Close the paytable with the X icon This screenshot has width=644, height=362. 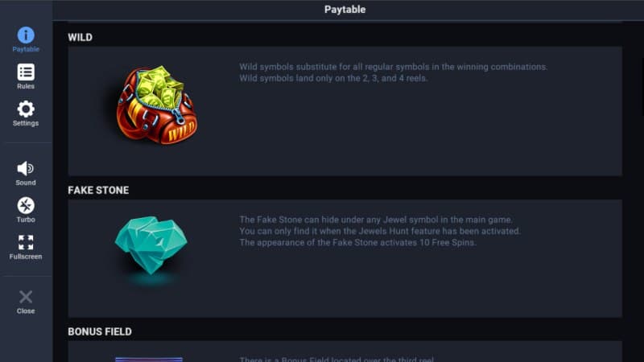(26, 297)
